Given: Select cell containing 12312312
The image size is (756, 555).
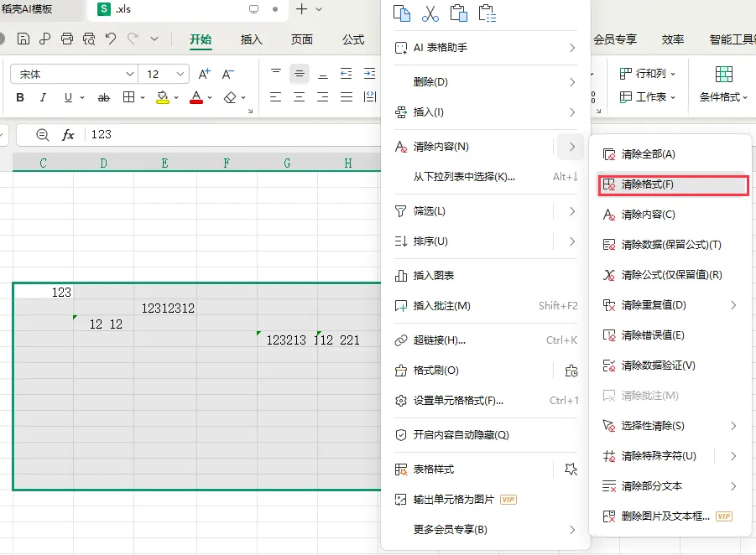Looking at the screenshot, I should pyautogui.click(x=165, y=309).
